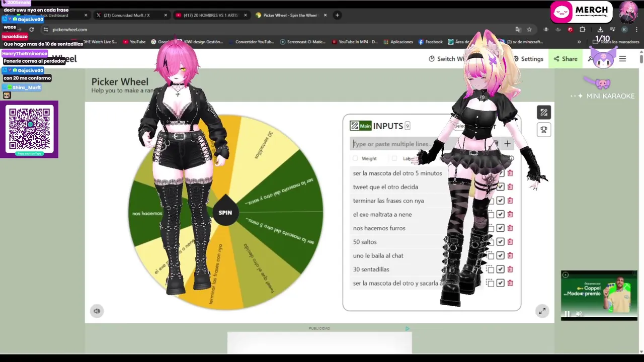Open Switch Wheel menu

446,59
